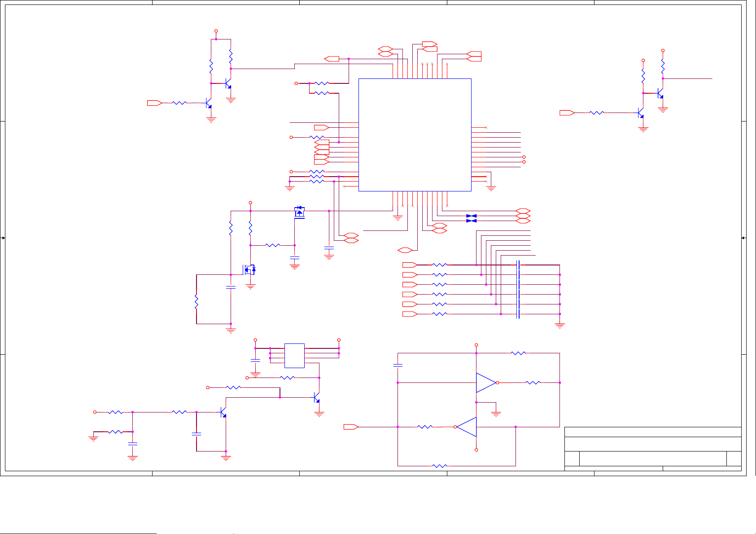The image size is (756, 534).
Task: Click the capacitor beside the amplifier supply rail
Action: pyautogui.click(x=398, y=365)
